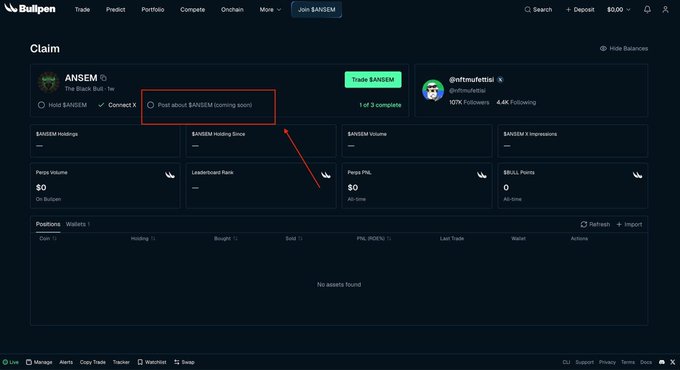The image size is (680, 370).
Task: Open the Terms link
Action: pyautogui.click(x=628, y=362)
